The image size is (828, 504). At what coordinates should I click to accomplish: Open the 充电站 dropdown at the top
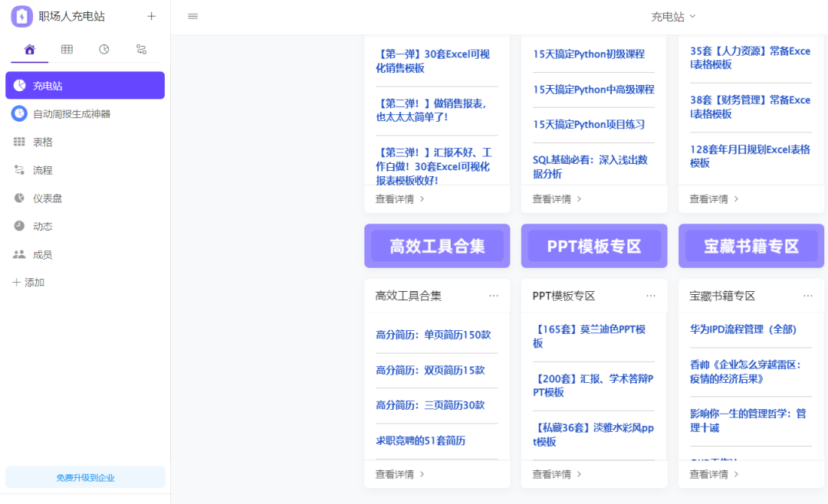pyautogui.click(x=672, y=15)
